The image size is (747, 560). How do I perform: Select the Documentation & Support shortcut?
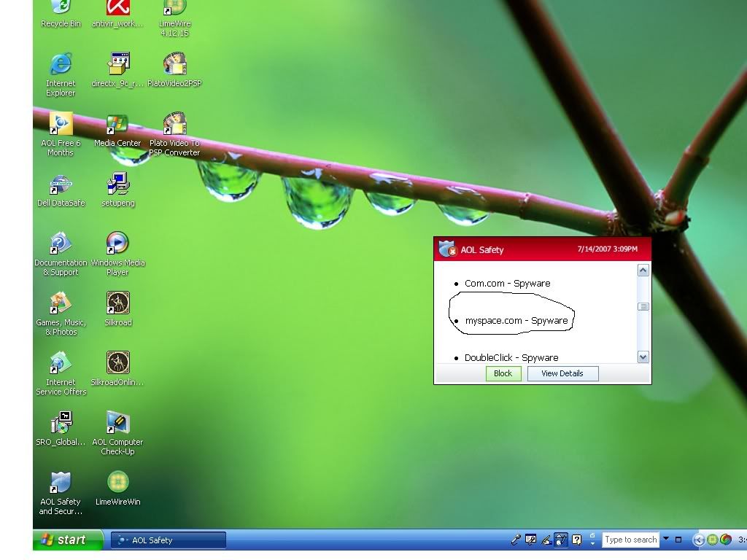(x=61, y=244)
